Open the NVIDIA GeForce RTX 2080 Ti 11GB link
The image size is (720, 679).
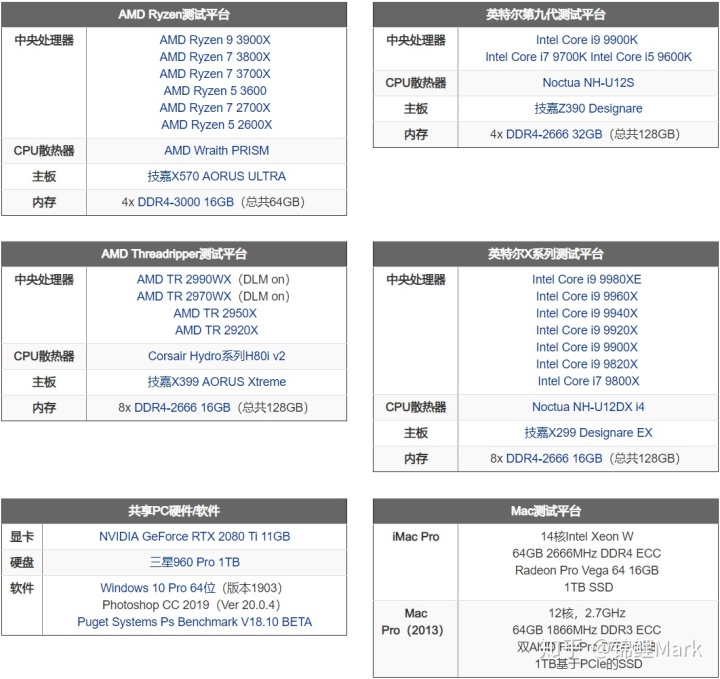[195, 537]
